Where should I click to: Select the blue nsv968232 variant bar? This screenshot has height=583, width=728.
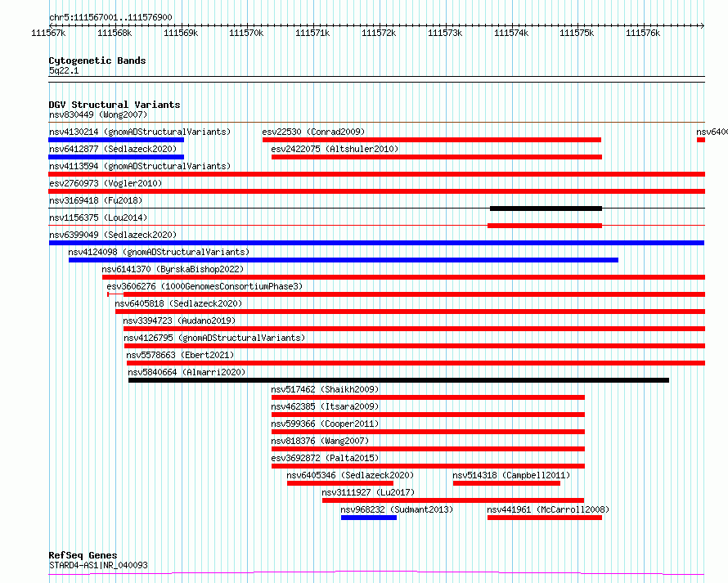coord(369,518)
